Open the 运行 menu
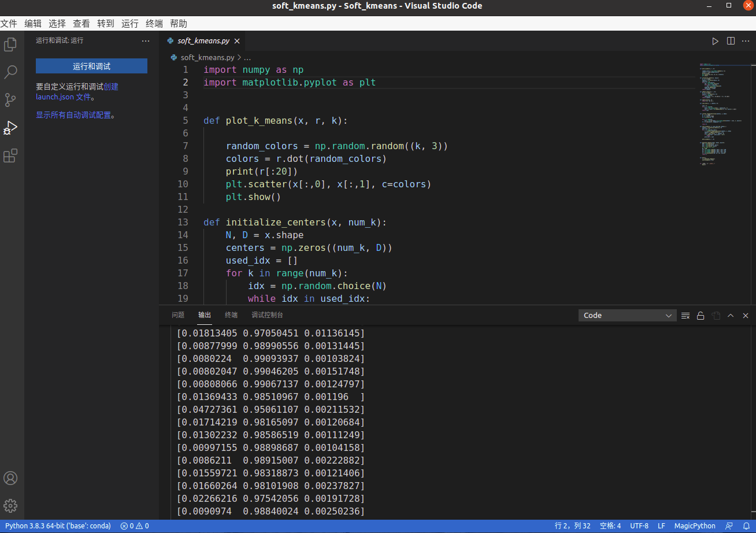The height and width of the screenshot is (533, 756). [x=129, y=23]
